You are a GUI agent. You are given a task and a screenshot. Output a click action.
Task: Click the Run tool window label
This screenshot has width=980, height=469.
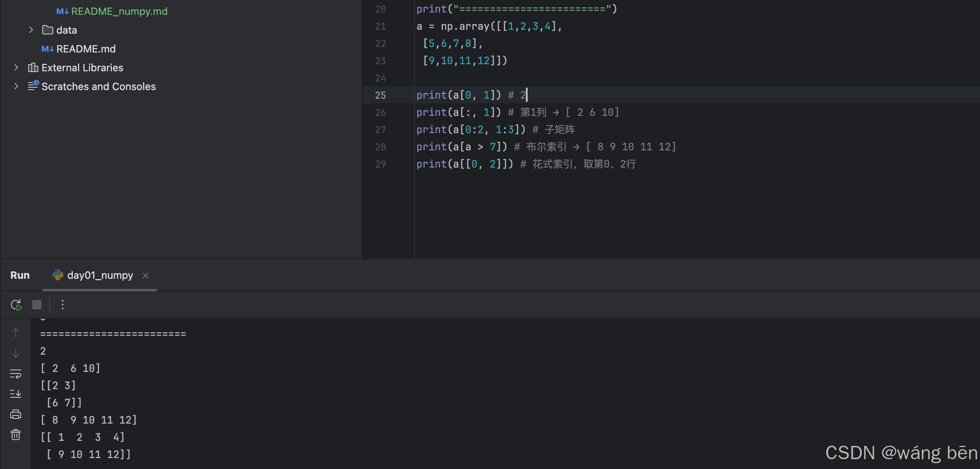[20, 276]
